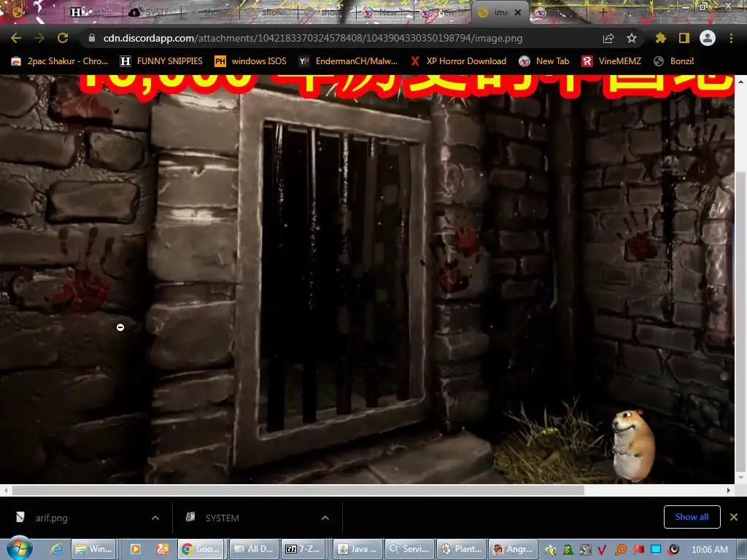Click the Chrome address bar URL
This screenshot has height=560, width=747.
tap(312, 38)
